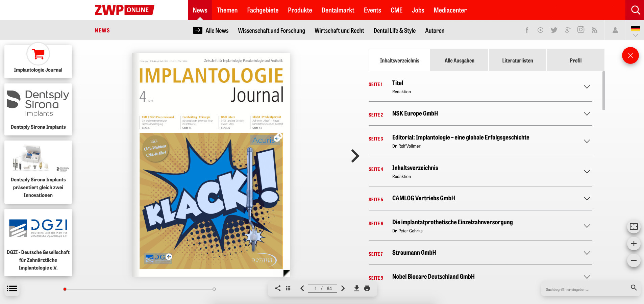Expand the CAMLOG Vertriebs GmbH entry
Screen dimensions: 644x304
tap(587, 199)
